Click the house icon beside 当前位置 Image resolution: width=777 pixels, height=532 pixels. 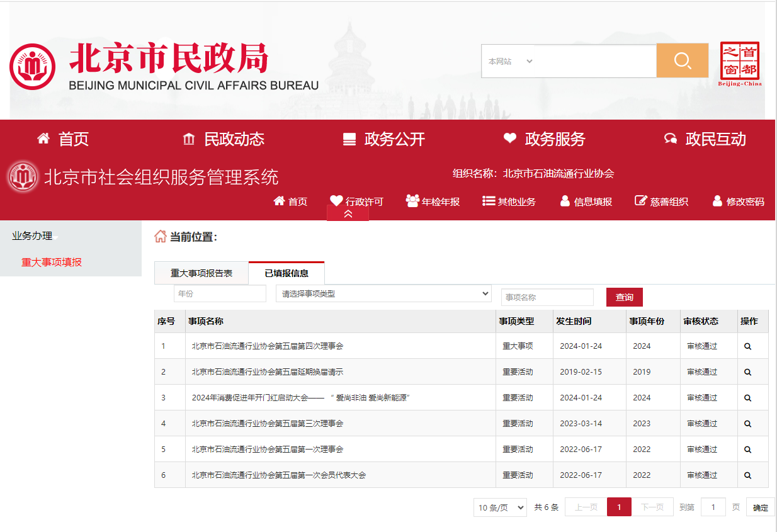(x=161, y=237)
